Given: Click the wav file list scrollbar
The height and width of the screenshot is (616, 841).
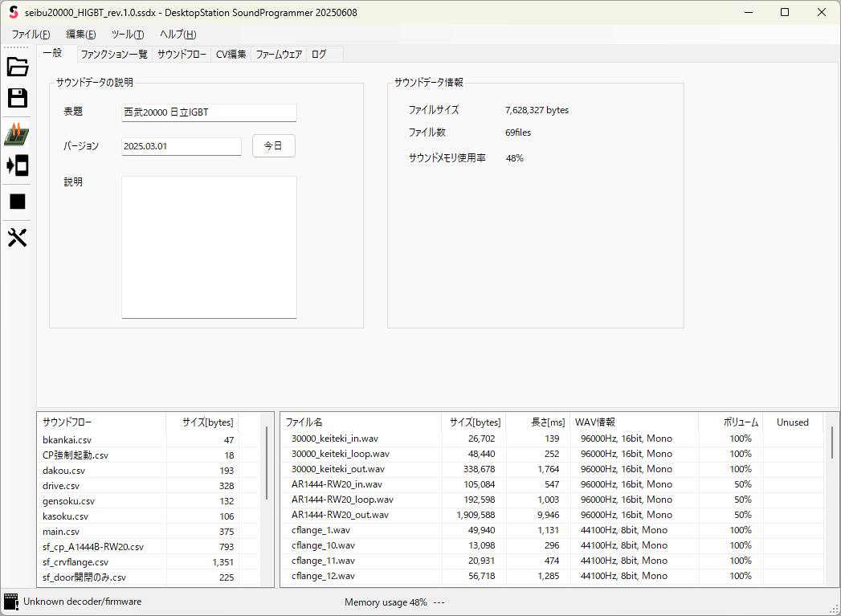Looking at the screenshot, I should click(832, 442).
